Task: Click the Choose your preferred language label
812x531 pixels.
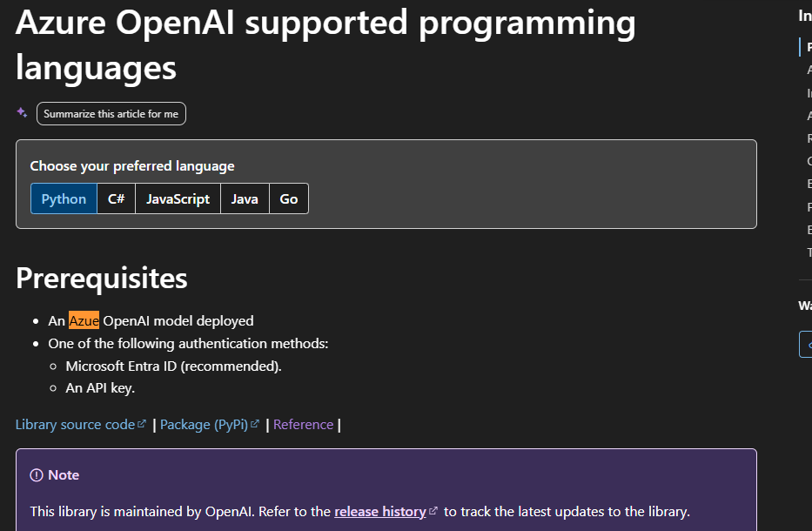Action: 132,166
